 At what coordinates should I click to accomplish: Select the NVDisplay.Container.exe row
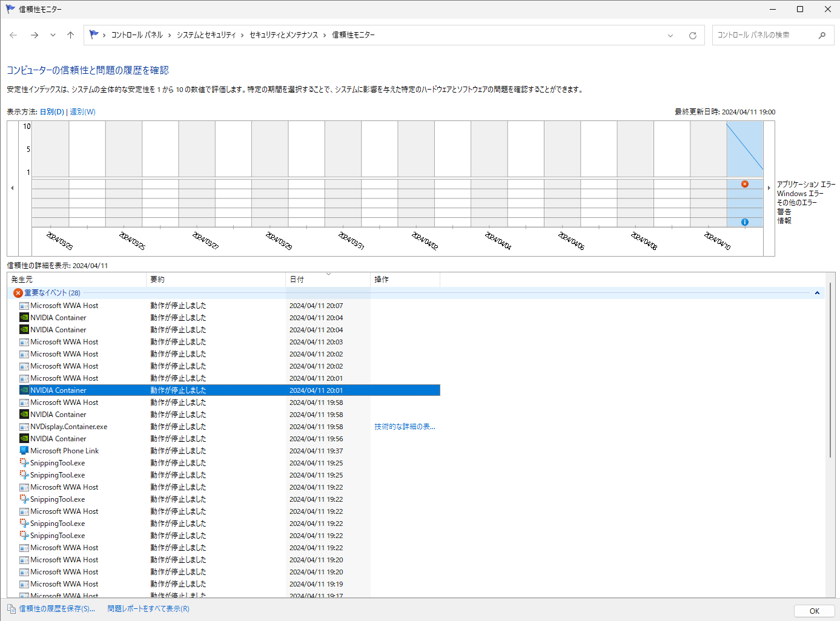(229, 427)
